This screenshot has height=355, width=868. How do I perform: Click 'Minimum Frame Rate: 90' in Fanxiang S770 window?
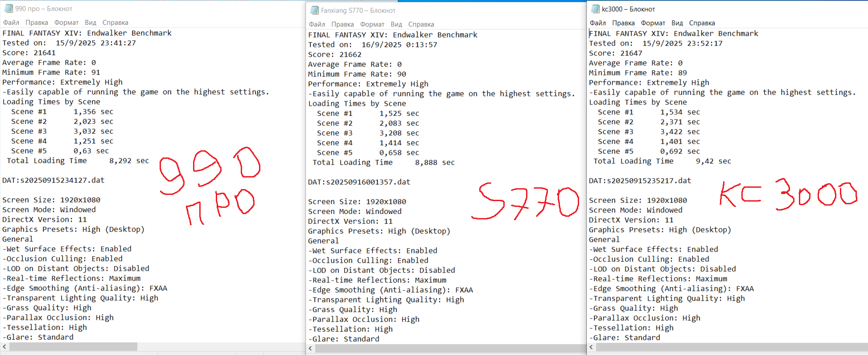pos(357,74)
